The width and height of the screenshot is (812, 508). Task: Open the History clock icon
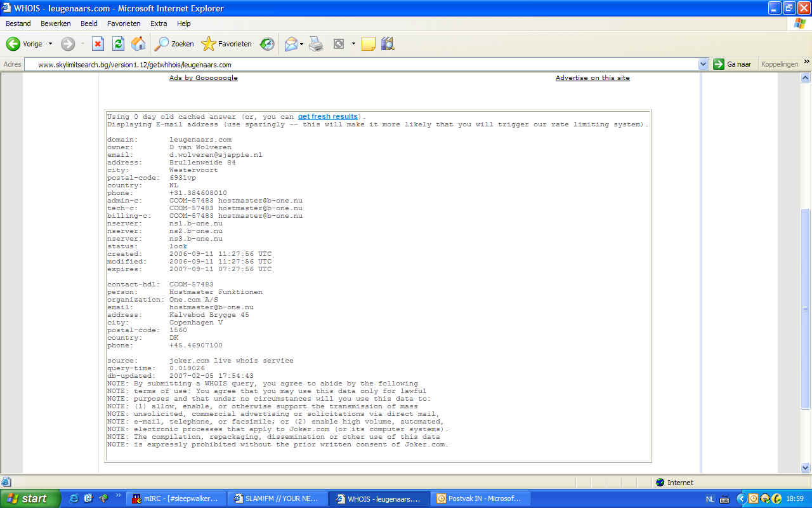pos(267,44)
